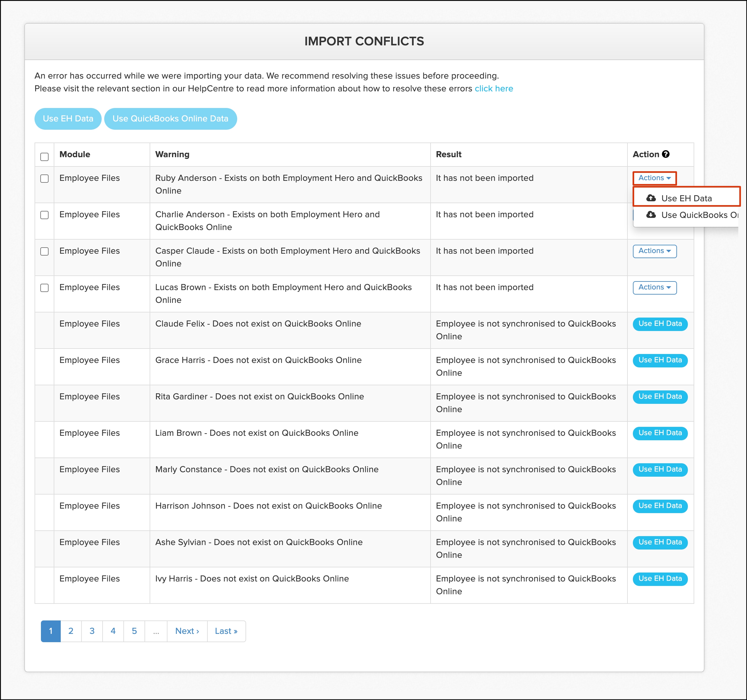This screenshot has width=747, height=700.
Task: Open the HelpCentre click here link
Action: 494,88
